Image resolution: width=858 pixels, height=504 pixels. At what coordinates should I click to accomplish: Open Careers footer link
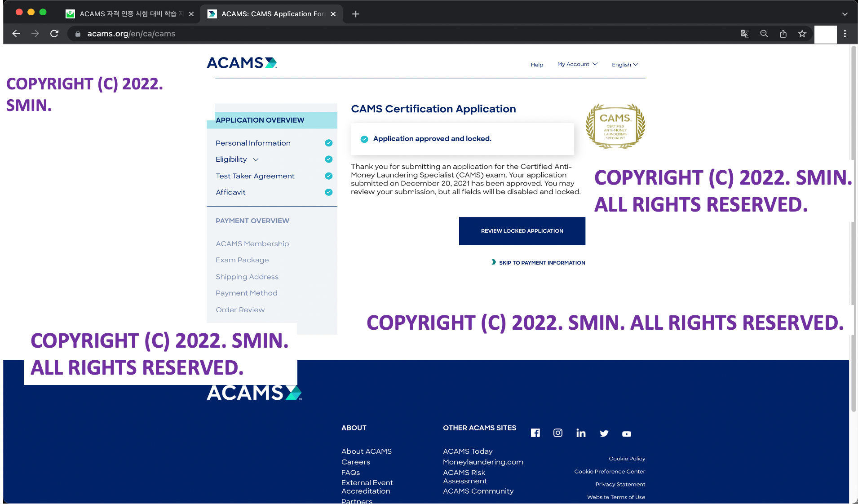pyautogui.click(x=356, y=462)
